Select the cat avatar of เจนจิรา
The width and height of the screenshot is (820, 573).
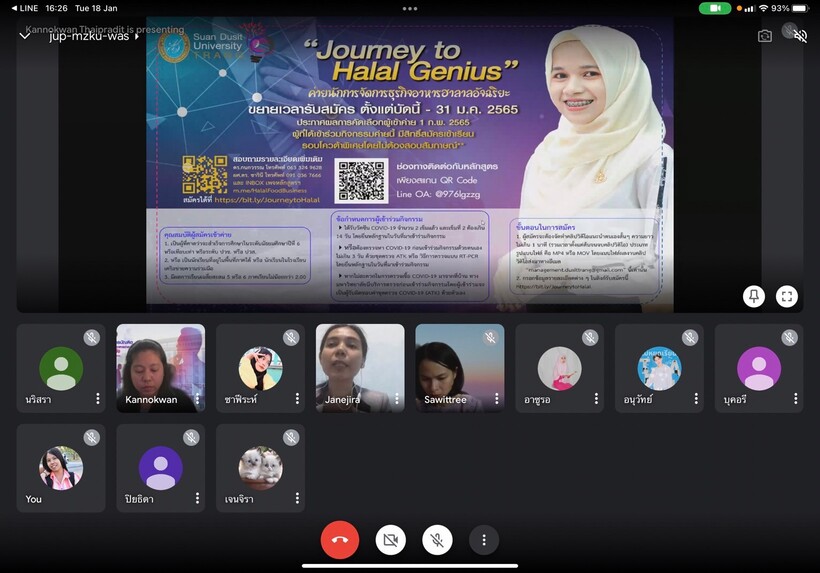point(260,468)
